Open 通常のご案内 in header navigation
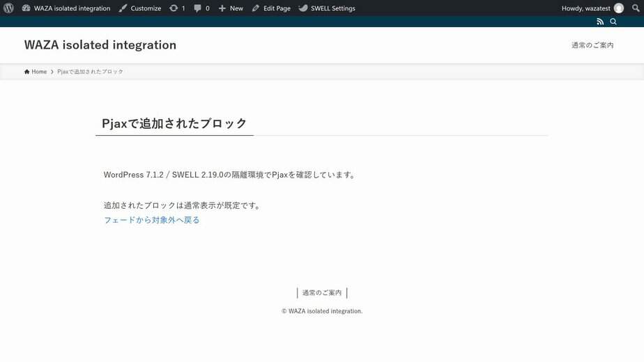The width and height of the screenshot is (644, 362). [x=592, y=45]
